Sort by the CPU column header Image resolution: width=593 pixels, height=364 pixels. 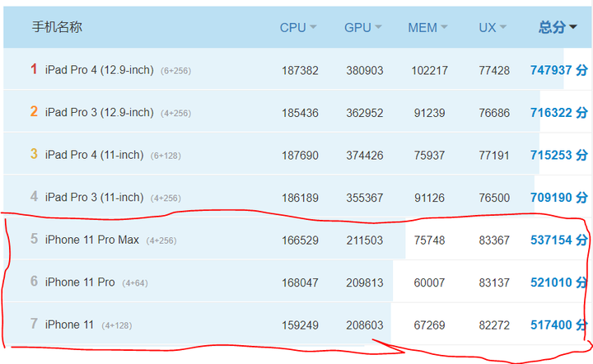tap(298, 28)
